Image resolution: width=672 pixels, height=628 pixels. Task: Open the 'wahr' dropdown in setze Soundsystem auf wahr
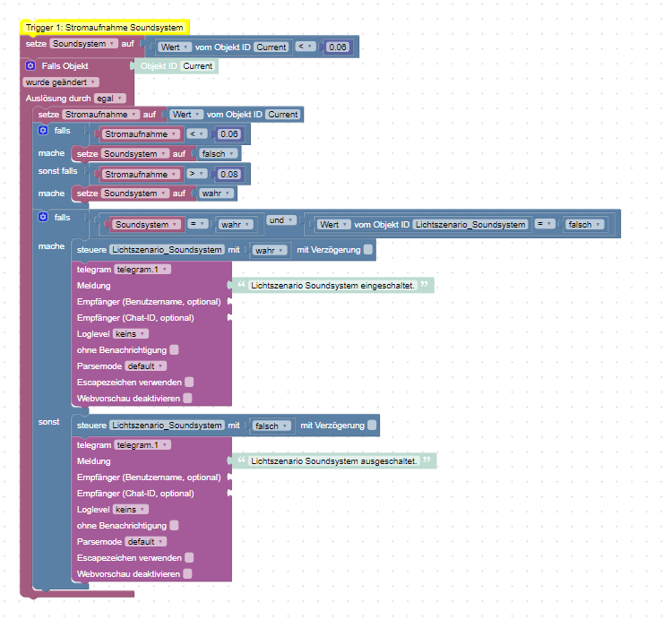pos(217,194)
